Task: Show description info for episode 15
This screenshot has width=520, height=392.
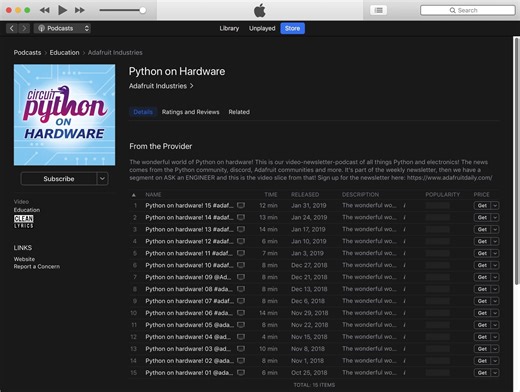Action: 404,206
